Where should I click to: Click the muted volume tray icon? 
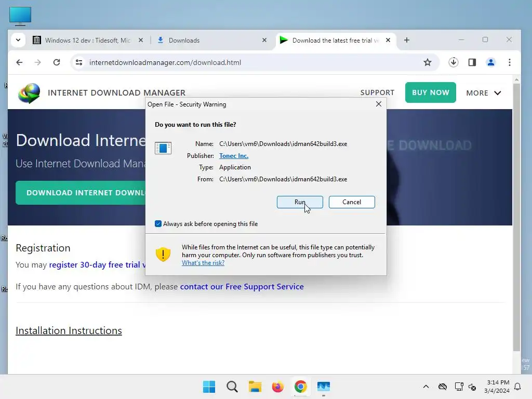(x=472, y=387)
